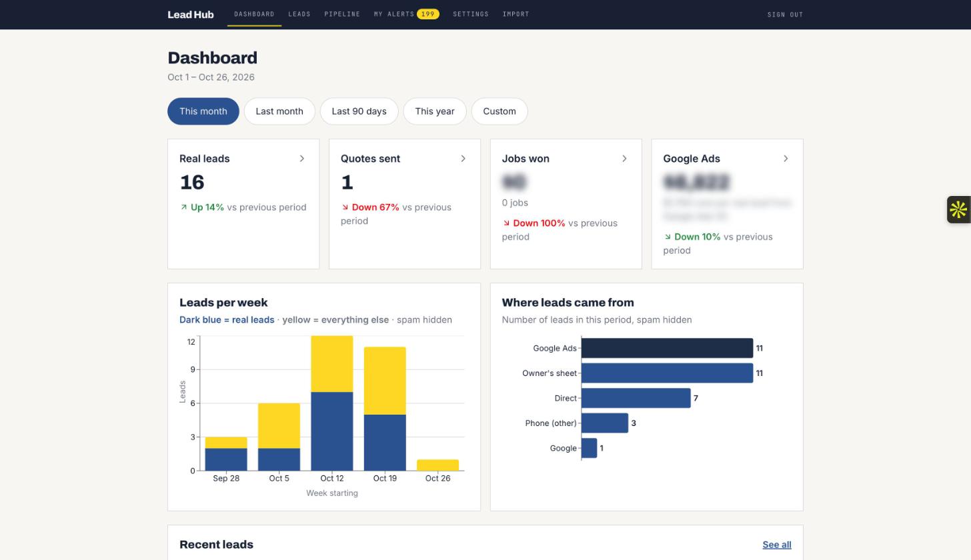Screen dimensions: 971x560
Task: Select the This month filter
Action: 203,111
